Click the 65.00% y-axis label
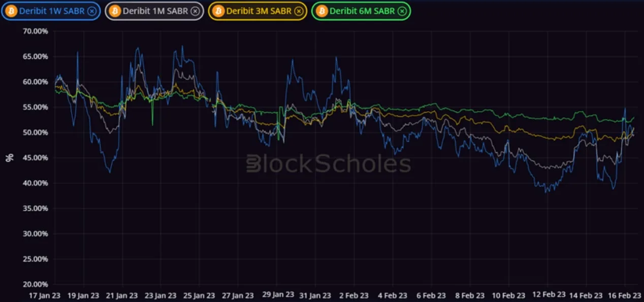The height and width of the screenshot is (302, 644). coord(36,57)
